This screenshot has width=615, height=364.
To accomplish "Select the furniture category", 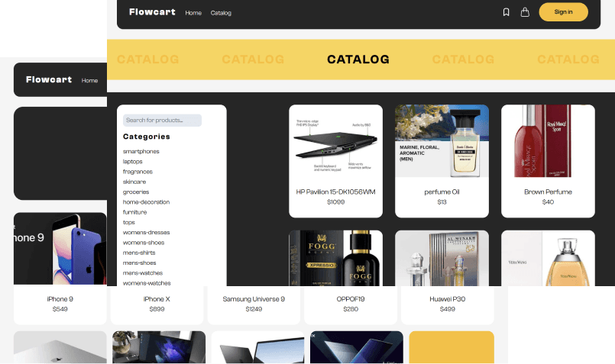I will pos(135,212).
